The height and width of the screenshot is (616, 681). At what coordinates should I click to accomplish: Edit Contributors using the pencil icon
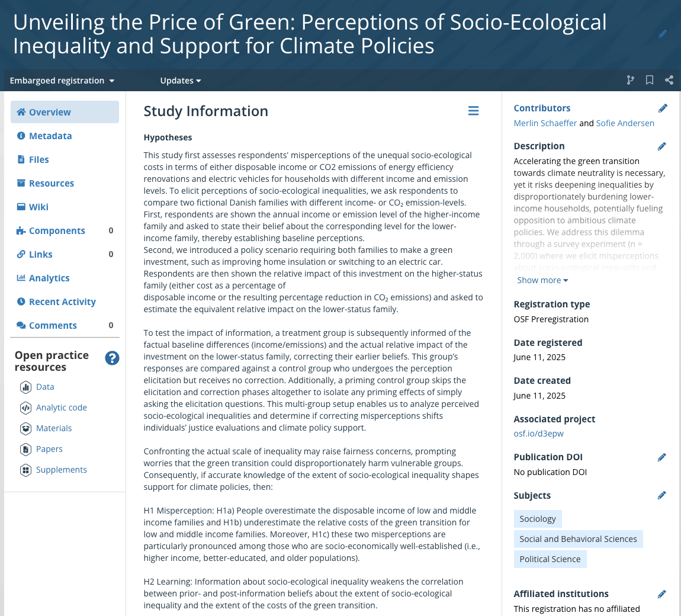pyautogui.click(x=663, y=108)
